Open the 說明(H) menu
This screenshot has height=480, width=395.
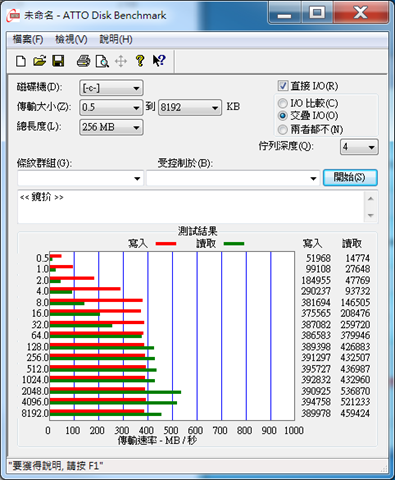[116, 39]
